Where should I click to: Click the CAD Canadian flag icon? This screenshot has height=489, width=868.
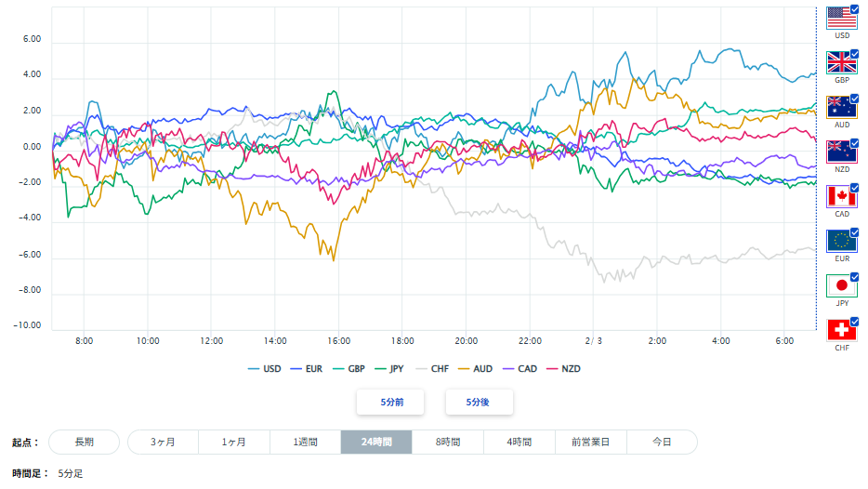841,196
